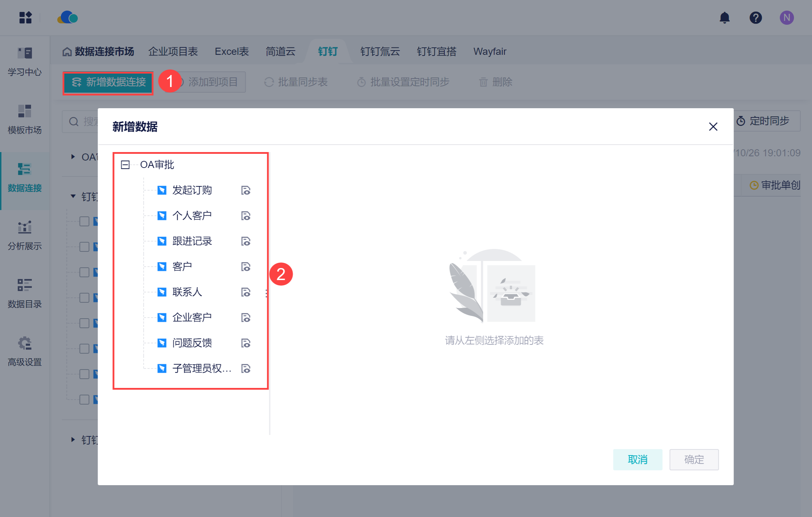
Task: Click the user avatar N icon
Action: coord(787,18)
